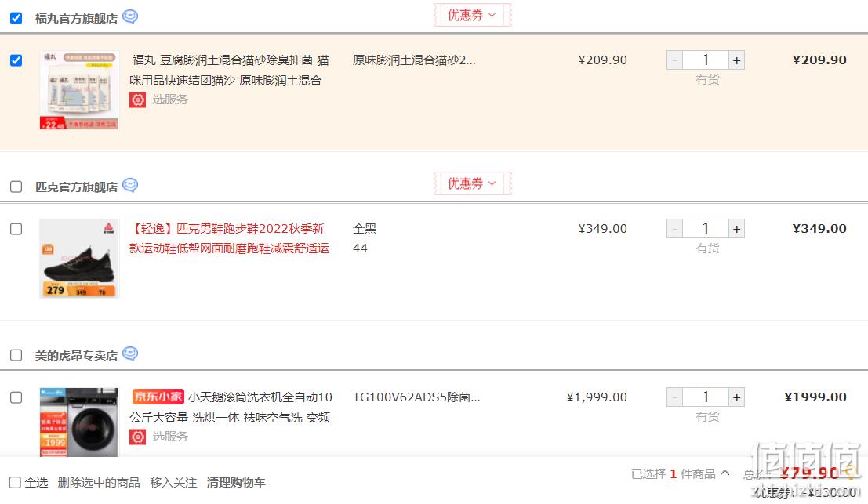Decrease quantity of 小天鹅 washing machine

pos(674,397)
